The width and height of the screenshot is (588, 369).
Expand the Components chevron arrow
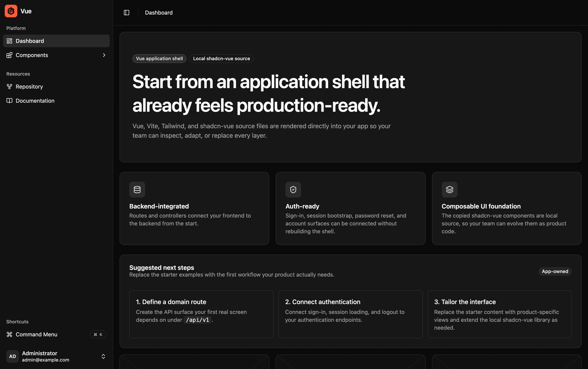click(104, 55)
